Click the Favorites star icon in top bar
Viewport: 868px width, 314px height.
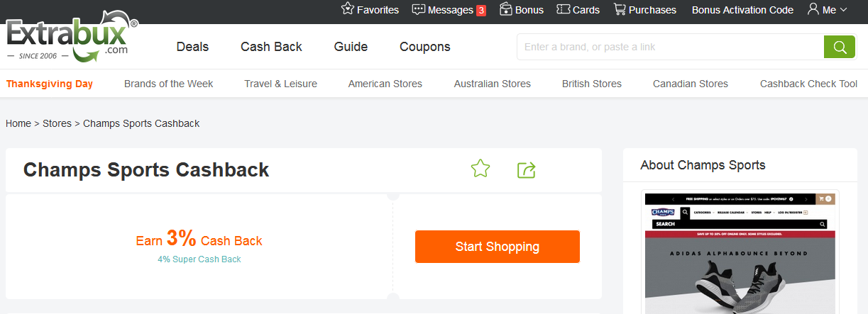tap(348, 9)
